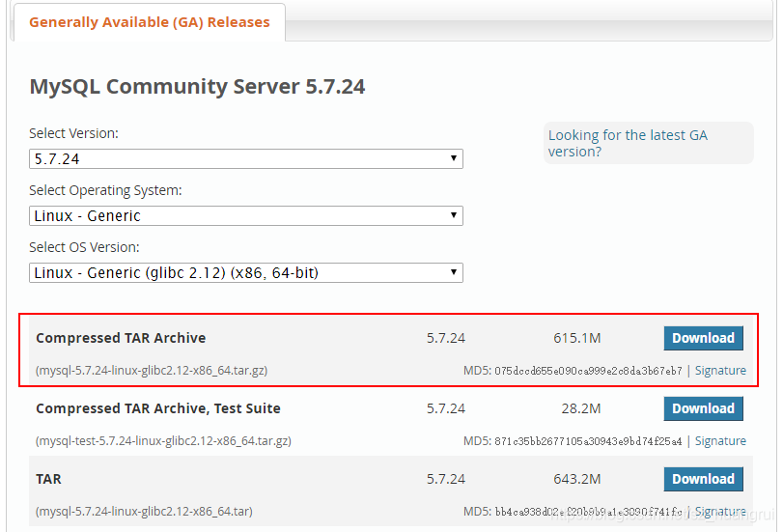Click the MySQL Community Server 5.7.24 heading

click(x=197, y=87)
